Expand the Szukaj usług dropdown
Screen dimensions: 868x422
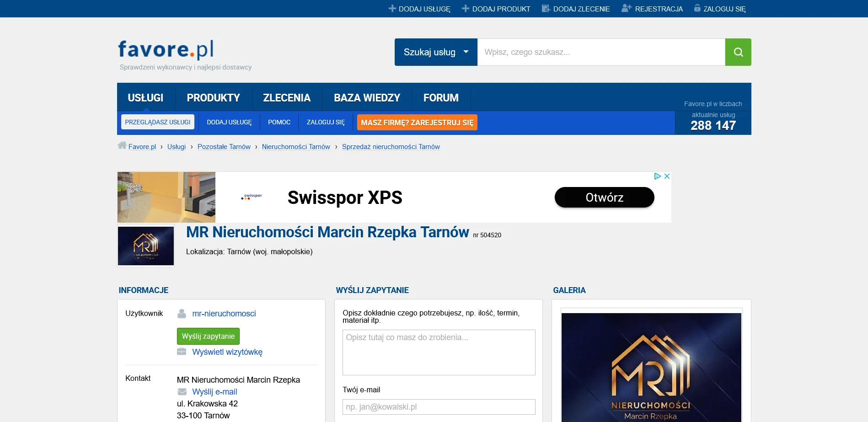[436, 52]
